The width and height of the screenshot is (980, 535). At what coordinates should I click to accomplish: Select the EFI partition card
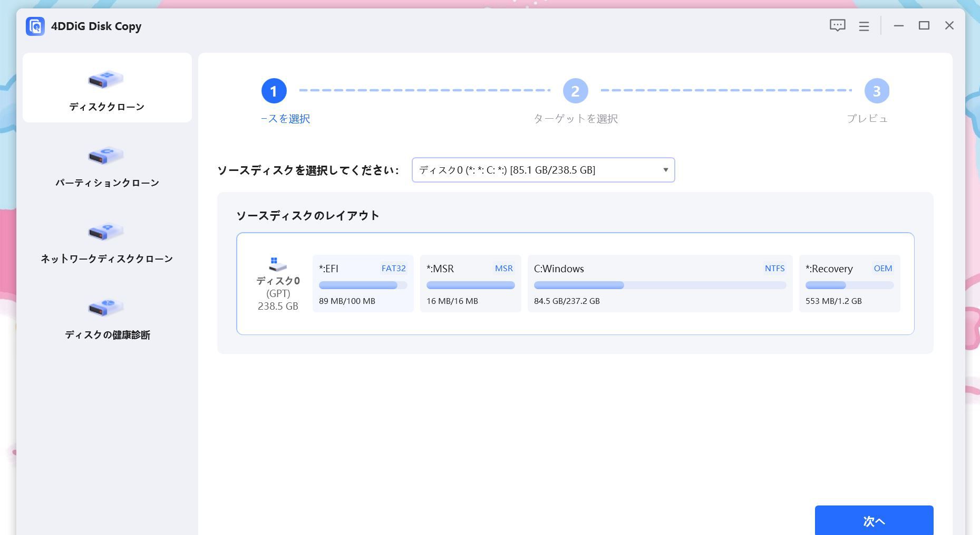[x=363, y=284]
